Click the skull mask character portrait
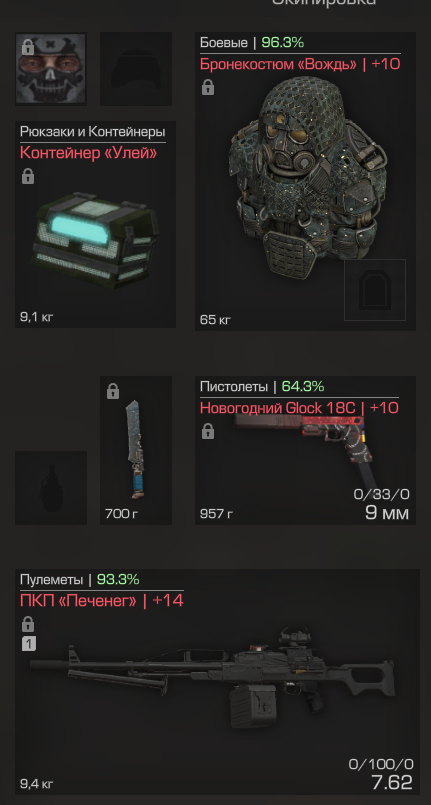This screenshot has width=431, height=805. pos(50,69)
